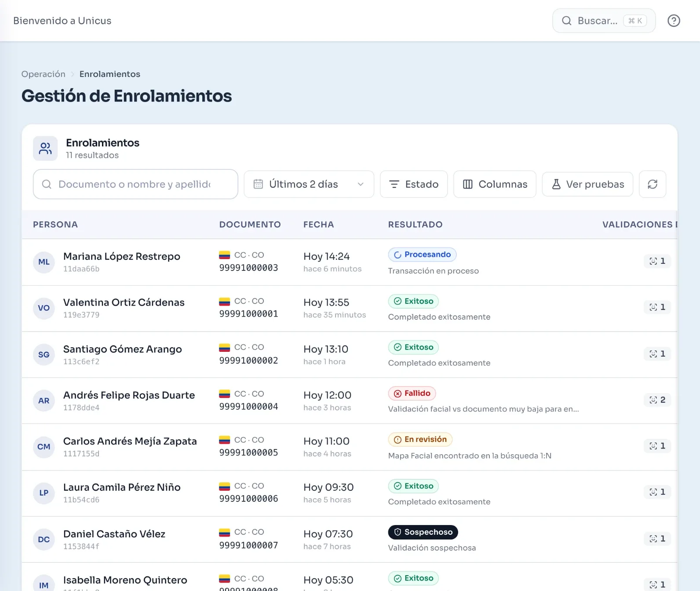This screenshot has width=700, height=591.
Task: Click the Ver pruebas button
Action: tap(587, 184)
